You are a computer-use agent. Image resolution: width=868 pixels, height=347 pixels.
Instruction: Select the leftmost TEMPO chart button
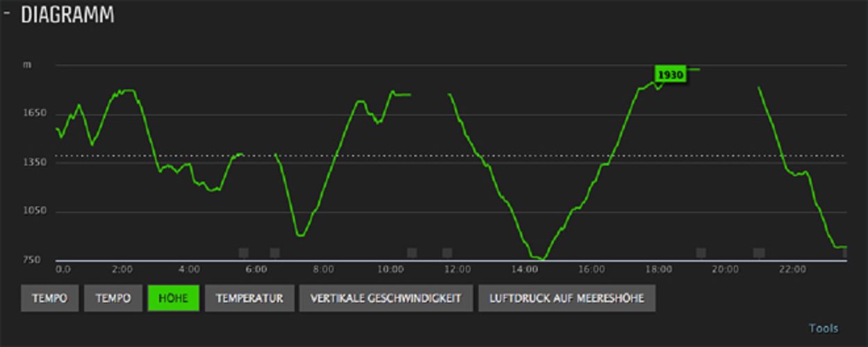[x=49, y=298]
